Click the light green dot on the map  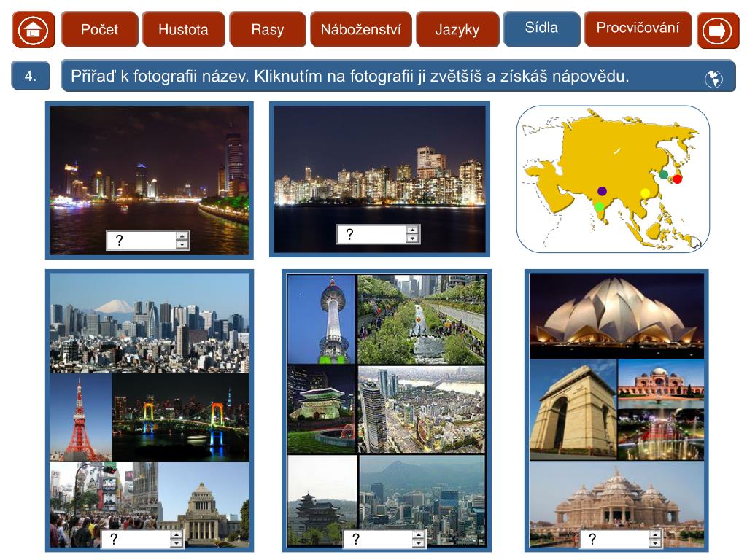[x=600, y=206]
